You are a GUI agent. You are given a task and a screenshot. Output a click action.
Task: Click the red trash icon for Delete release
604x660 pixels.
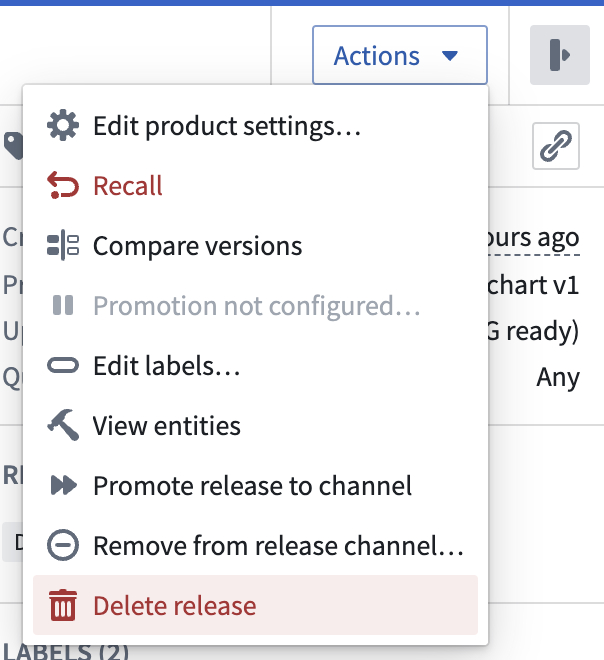click(x=63, y=605)
